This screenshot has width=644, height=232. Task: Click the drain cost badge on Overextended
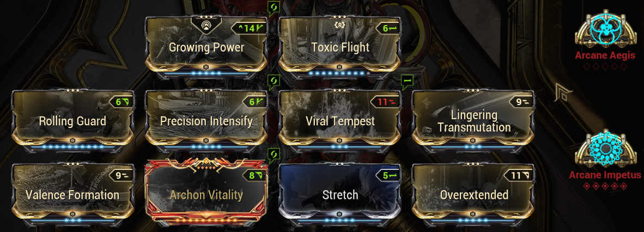tap(518, 176)
